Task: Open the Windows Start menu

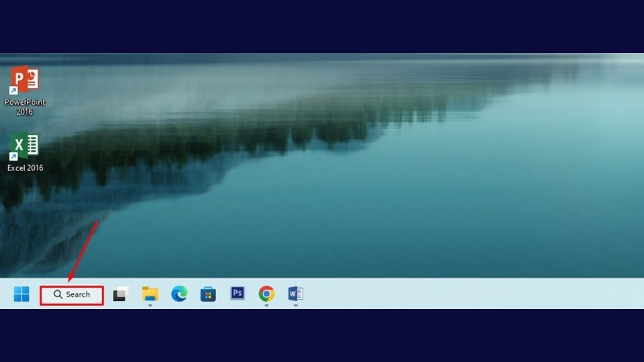Action: (21, 294)
